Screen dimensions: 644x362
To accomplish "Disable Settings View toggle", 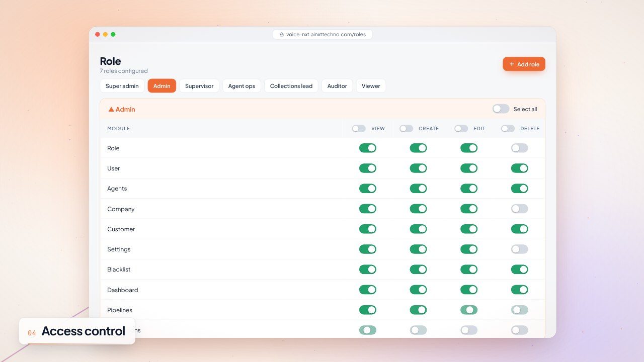I will pos(368,249).
